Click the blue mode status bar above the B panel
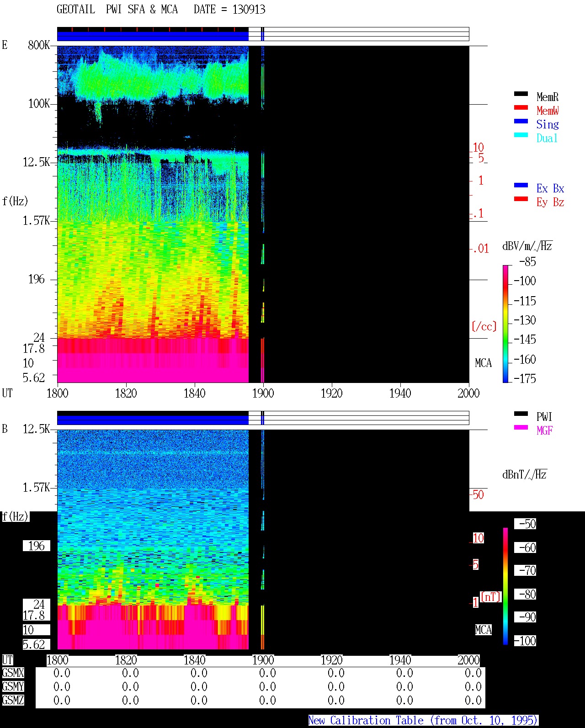Image resolution: width=585 pixels, height=728 pixels. coord(153,420)
